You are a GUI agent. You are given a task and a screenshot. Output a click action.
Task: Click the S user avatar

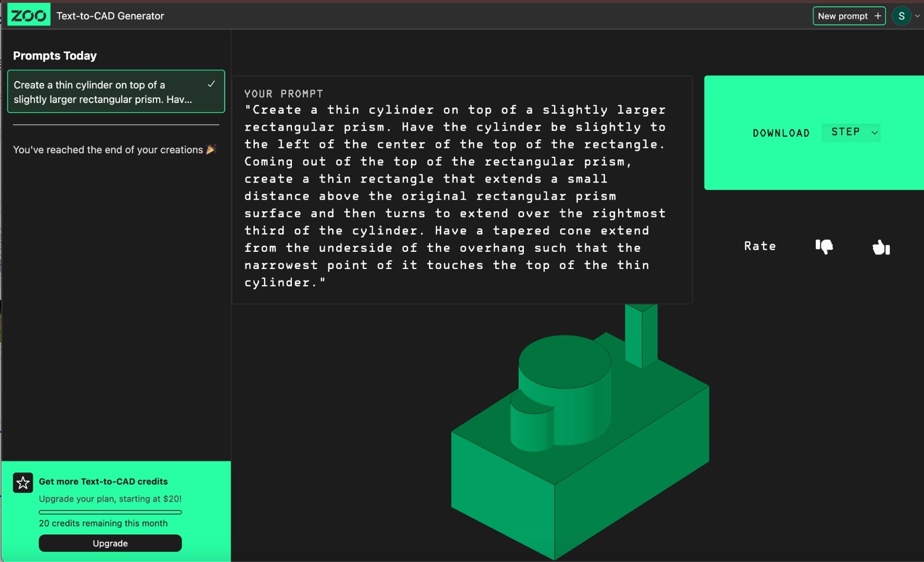(901, 16)
